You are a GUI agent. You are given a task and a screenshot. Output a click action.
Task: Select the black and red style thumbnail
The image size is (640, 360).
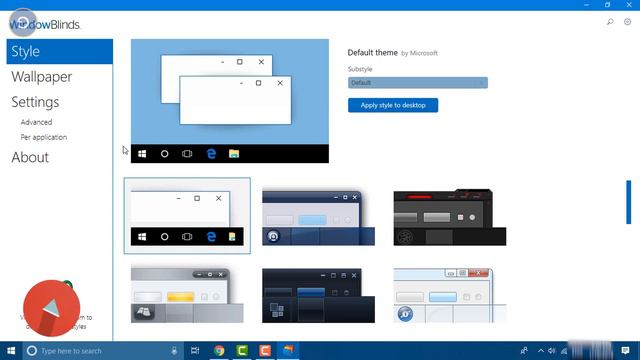pyautogui.click(x=449, y=217)
